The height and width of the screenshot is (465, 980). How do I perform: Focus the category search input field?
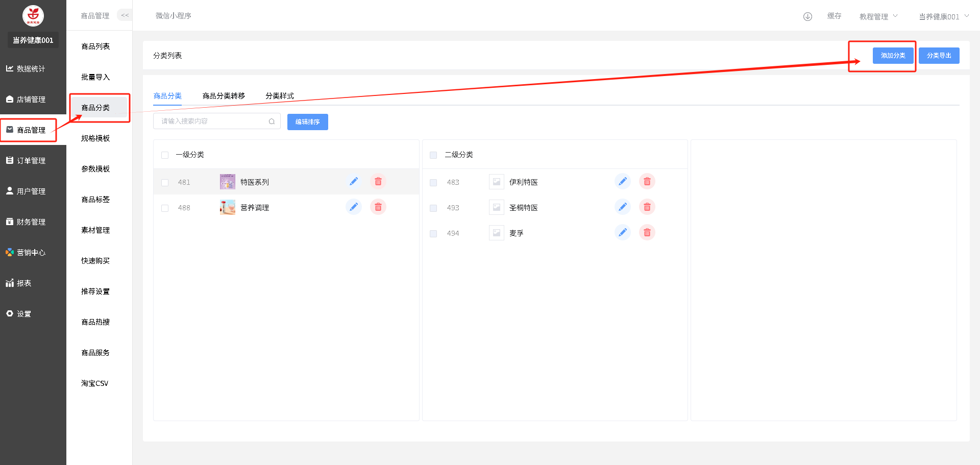(212, 121)
